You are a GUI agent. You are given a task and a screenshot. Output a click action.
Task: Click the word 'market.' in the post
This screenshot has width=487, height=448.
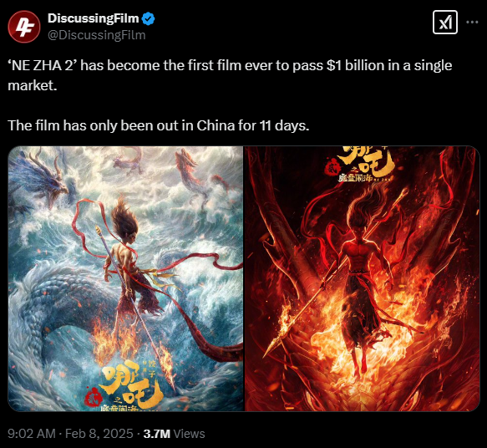pos(33,85)
